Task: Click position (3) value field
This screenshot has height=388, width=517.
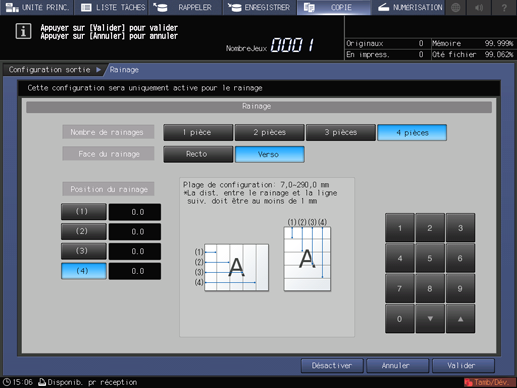Action: coord(135,251)
